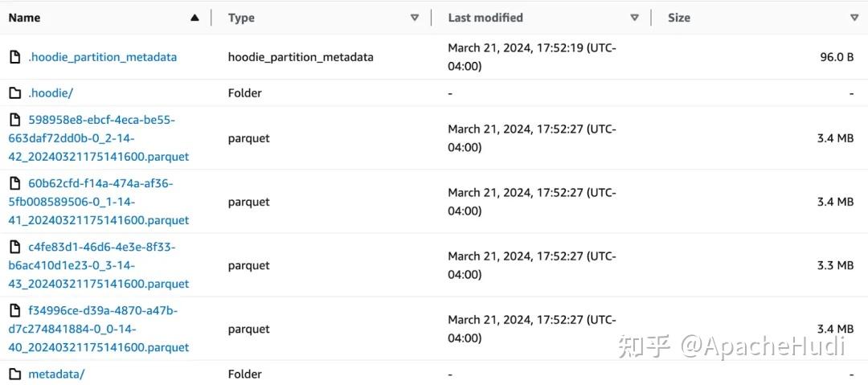Image resolution: width=868 pixels, height=385 pixels.
Task: Click file icon of 60b62cfd parquet file
Action: (14, 183)
